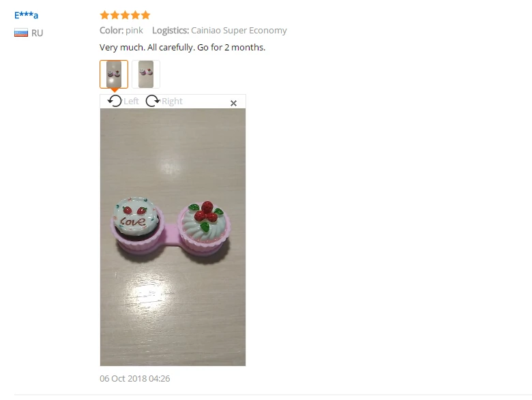Image resolution: width=532 pixels, height=400 pixels.
Task: Rotate the photo with the clockwise arrow icon
Action: coord(153,101)
